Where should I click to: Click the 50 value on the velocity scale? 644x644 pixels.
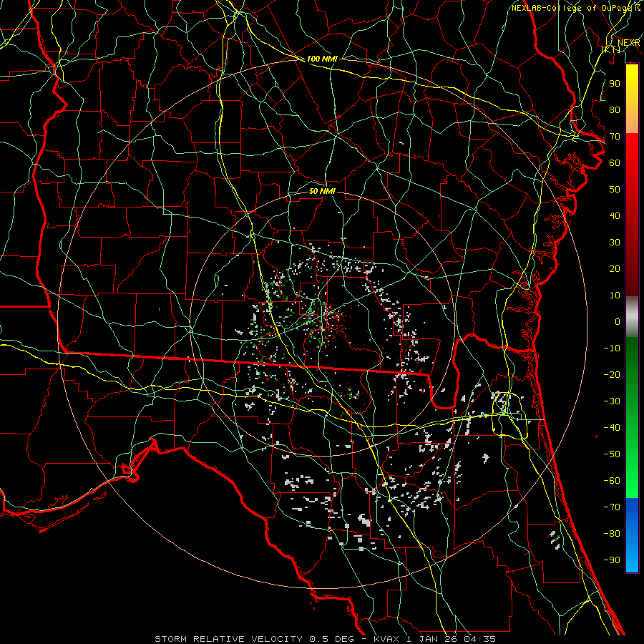[615, 190]
